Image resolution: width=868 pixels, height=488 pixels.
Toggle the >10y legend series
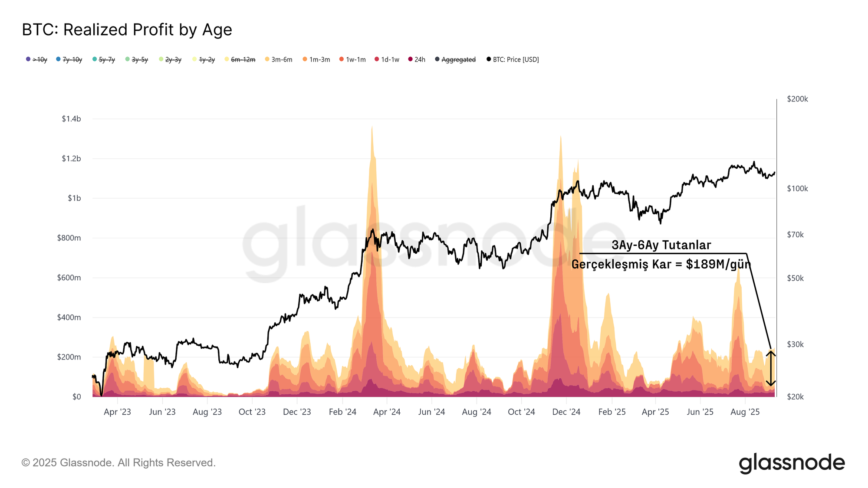pos(36,59)
